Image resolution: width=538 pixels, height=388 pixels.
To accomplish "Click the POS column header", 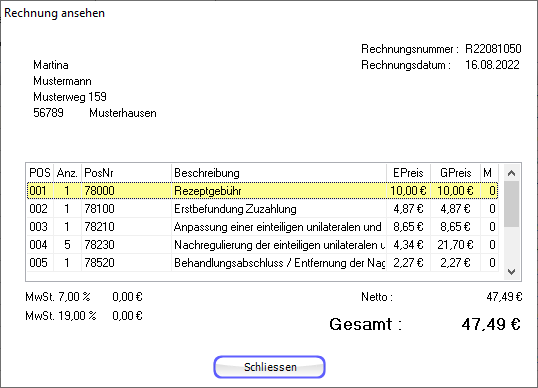I will tap(40, 173).
